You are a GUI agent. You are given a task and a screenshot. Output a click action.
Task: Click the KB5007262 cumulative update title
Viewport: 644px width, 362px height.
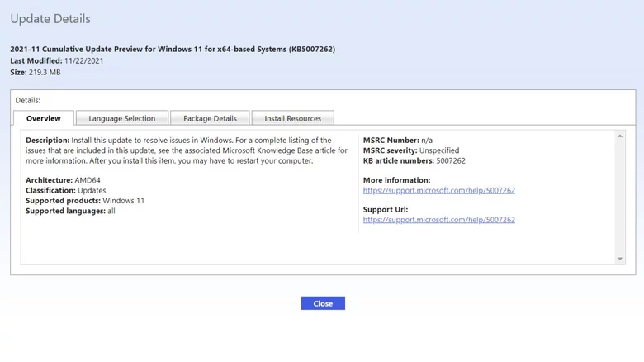(172, 49)
